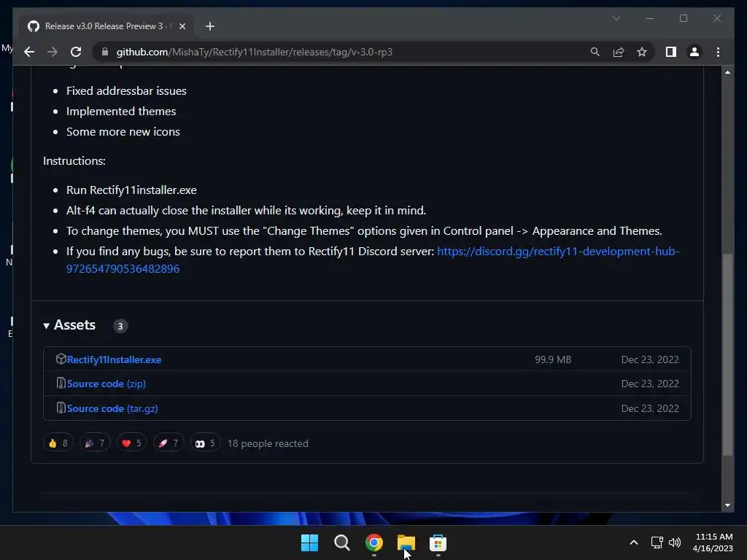Click 'Fixed addressbar issues' bullet text

pyautogui.click(x=126, y=91)
